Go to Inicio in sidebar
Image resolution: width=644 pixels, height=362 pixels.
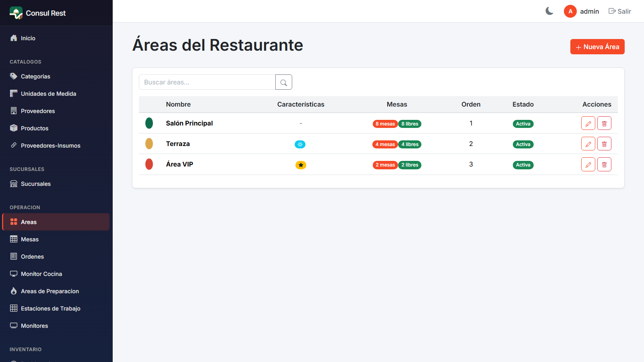click(x=56, y=38)
